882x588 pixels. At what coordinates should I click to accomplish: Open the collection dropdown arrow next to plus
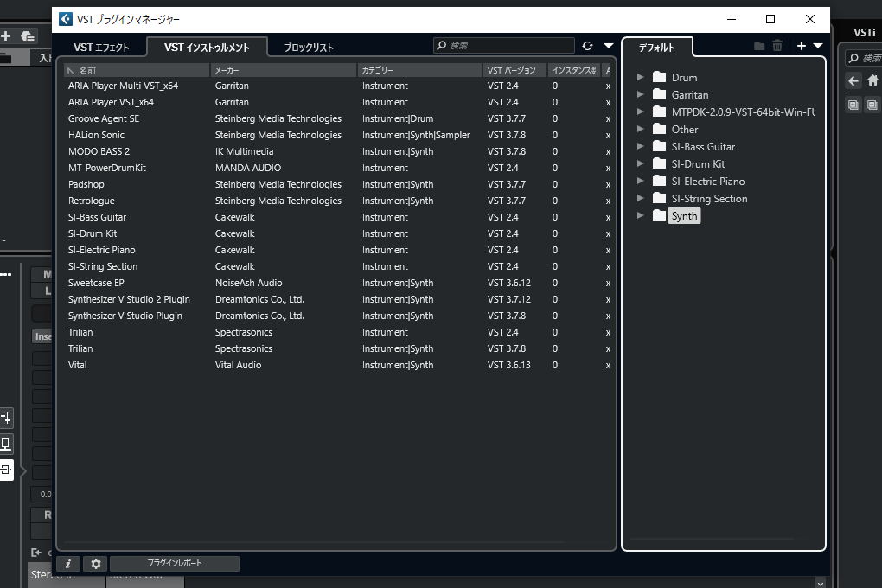818,46
